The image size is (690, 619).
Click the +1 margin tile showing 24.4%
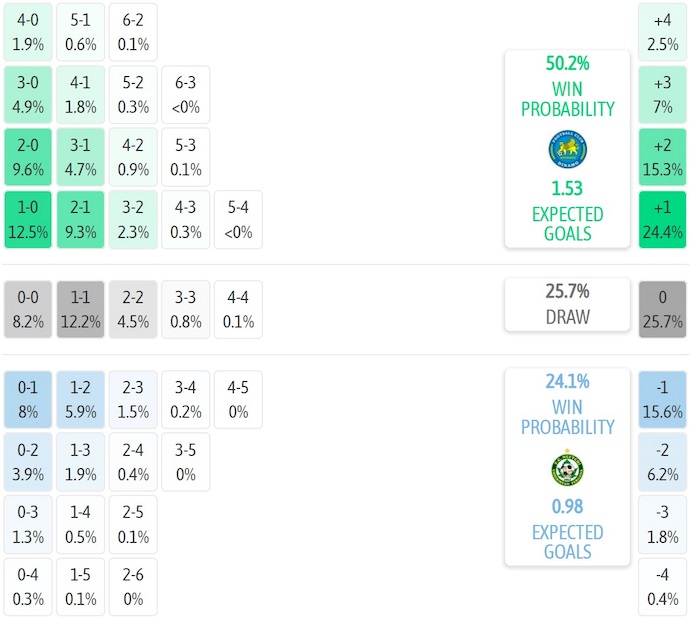(x=662, y=220)
